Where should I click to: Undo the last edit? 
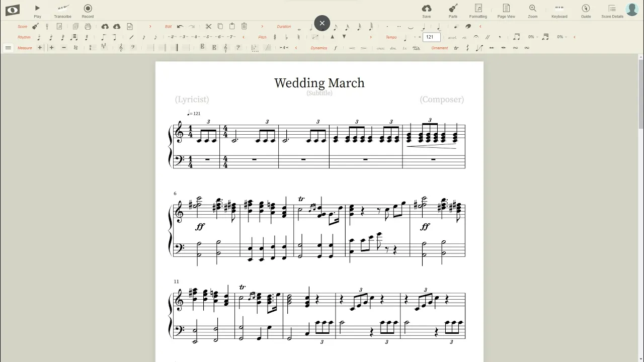point(180,27)
